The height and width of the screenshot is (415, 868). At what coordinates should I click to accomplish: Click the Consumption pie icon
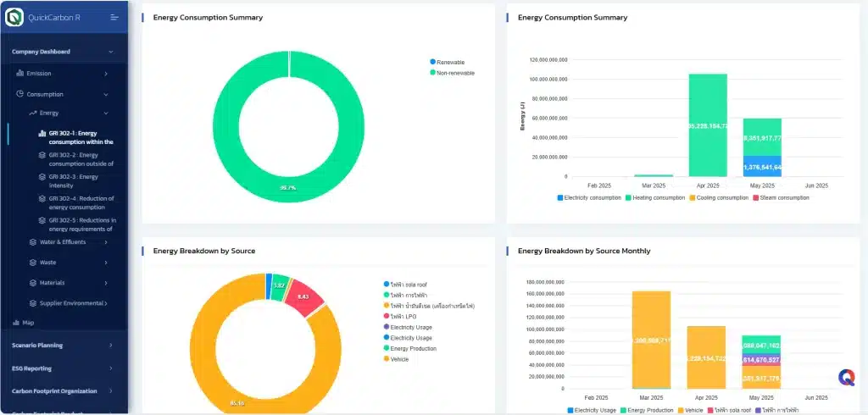20,94
